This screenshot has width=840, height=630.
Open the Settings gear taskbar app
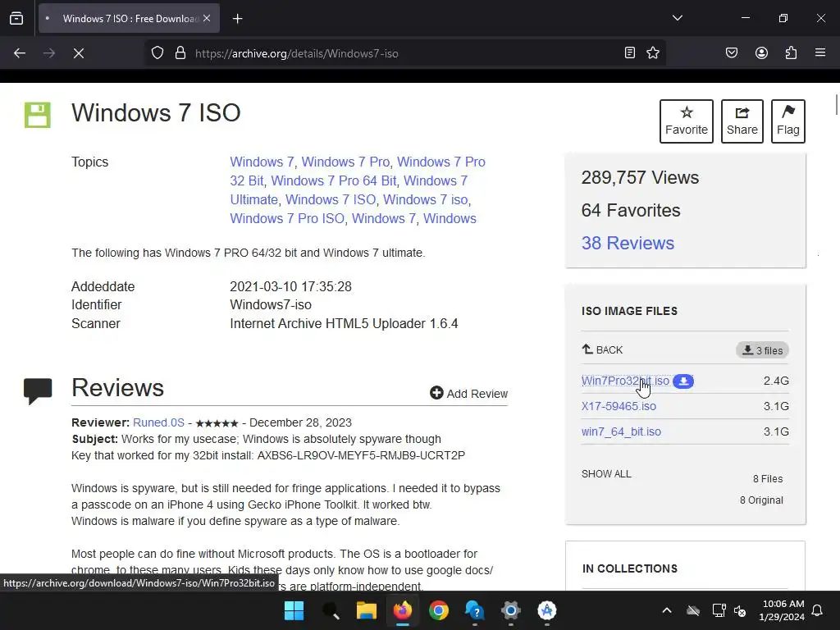511,610
